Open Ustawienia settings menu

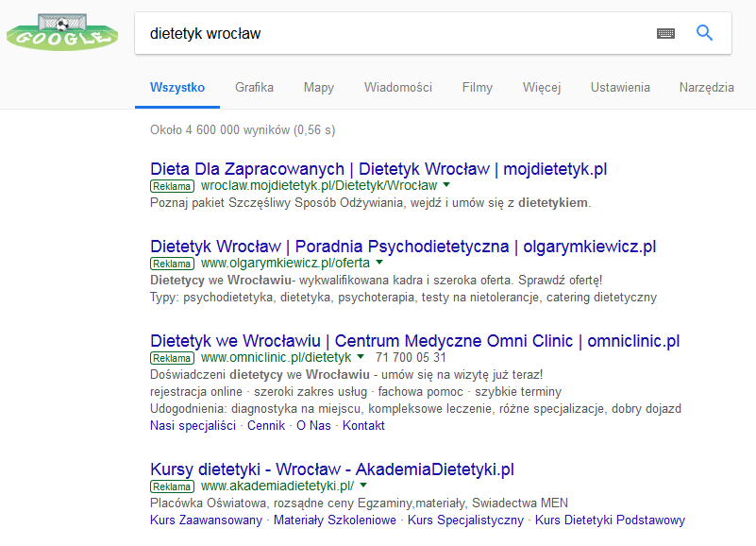click(x=620, y=88)
